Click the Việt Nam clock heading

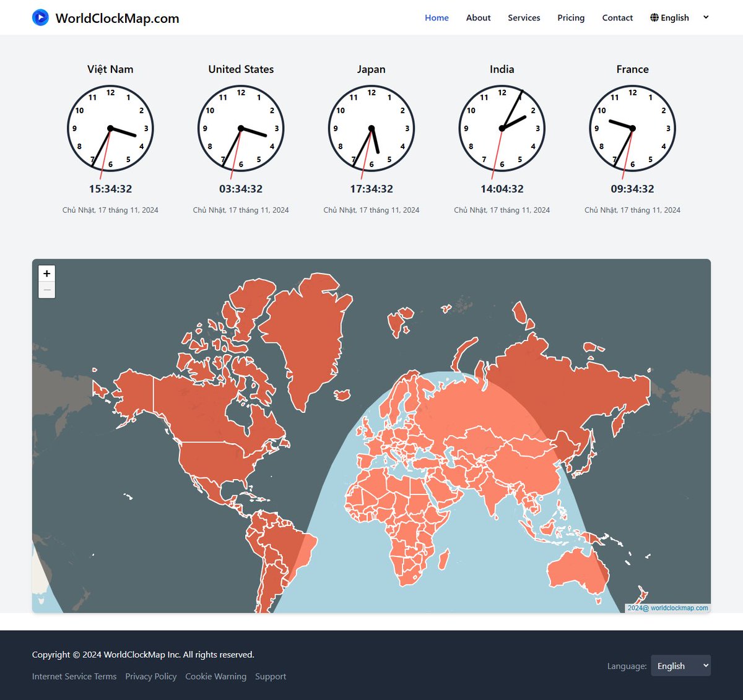(110, 69)
